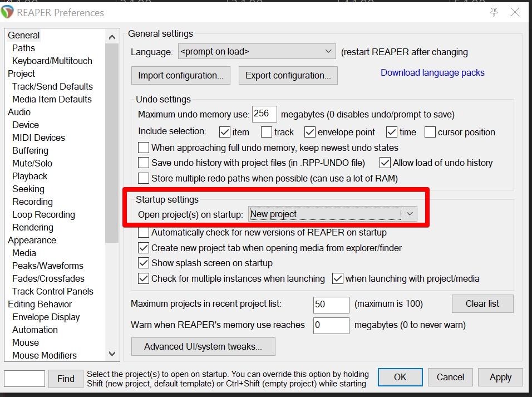
Task: Open Mouse Modifiers settings page
Action: [x=45, y=356]
